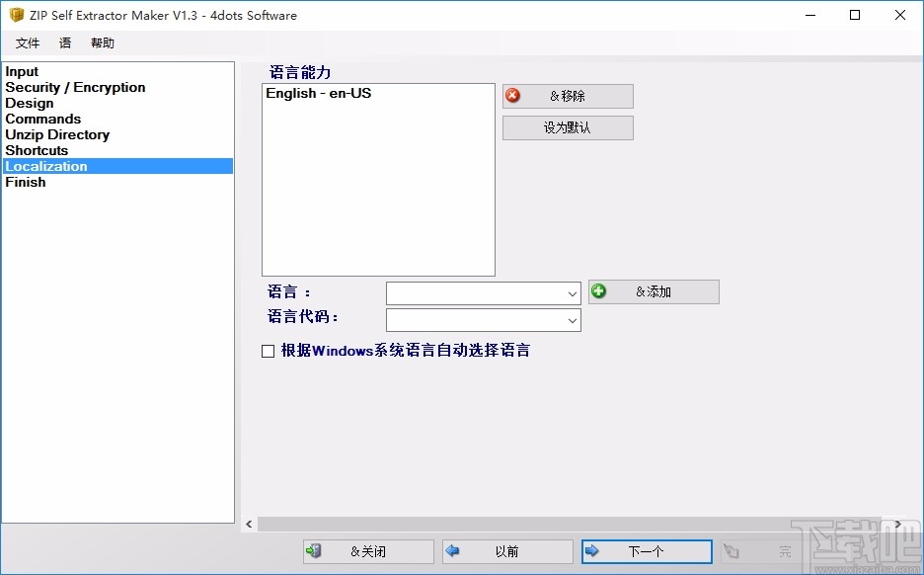
Task: Select Security / Encryption in the sidebar
Action: pyautogui.click(x=75, y=87)
